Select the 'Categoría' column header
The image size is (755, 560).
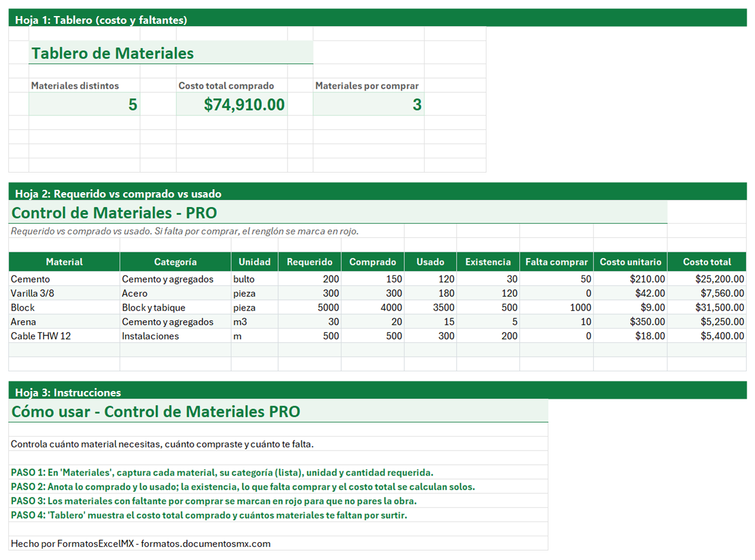176,262
